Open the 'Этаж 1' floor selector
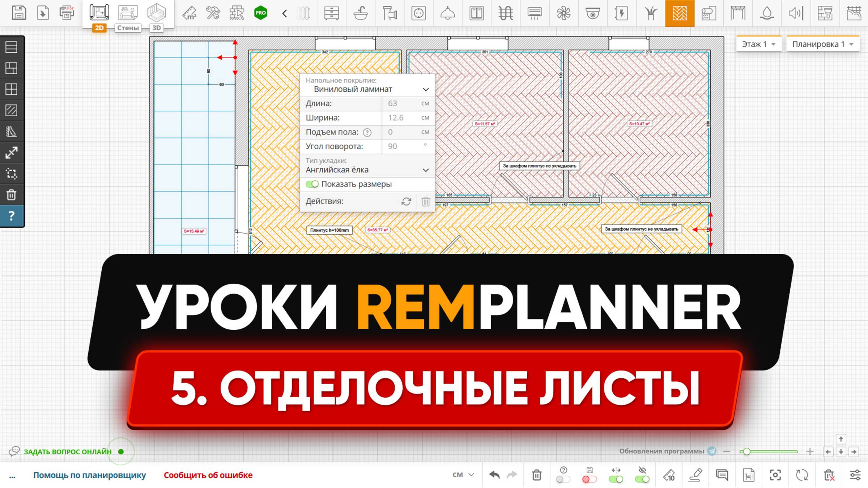This screenshot has height=488, width=868. pos(758,44)
